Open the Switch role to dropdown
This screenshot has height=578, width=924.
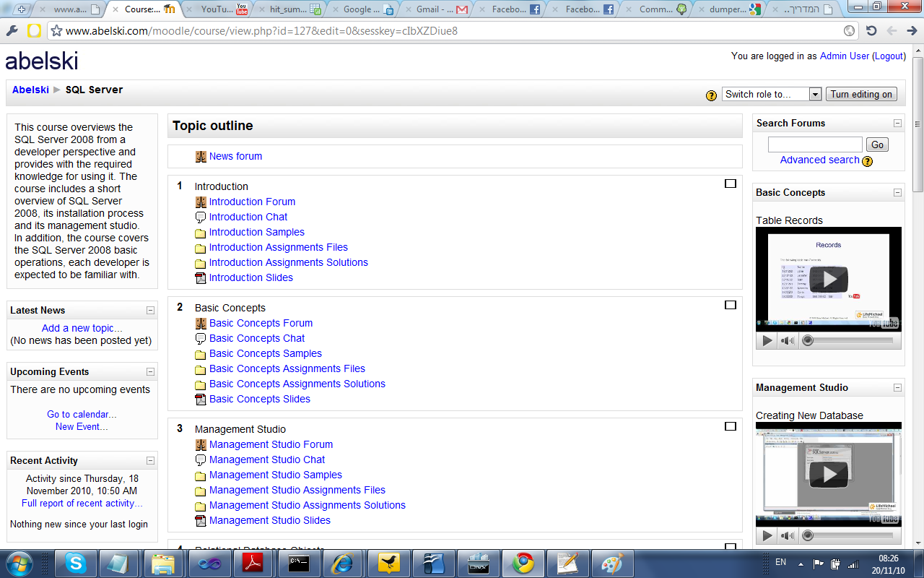pos(772,94)
